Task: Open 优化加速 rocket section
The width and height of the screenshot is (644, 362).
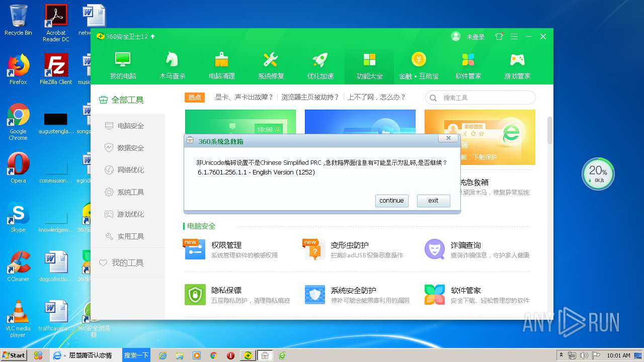Action: point(320,66)
